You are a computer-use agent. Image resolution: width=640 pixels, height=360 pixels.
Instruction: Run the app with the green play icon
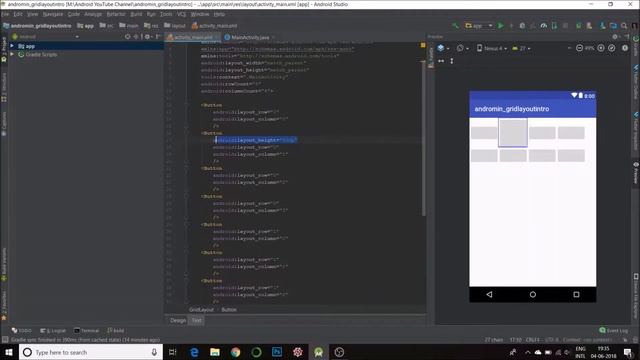click(501, 26)
